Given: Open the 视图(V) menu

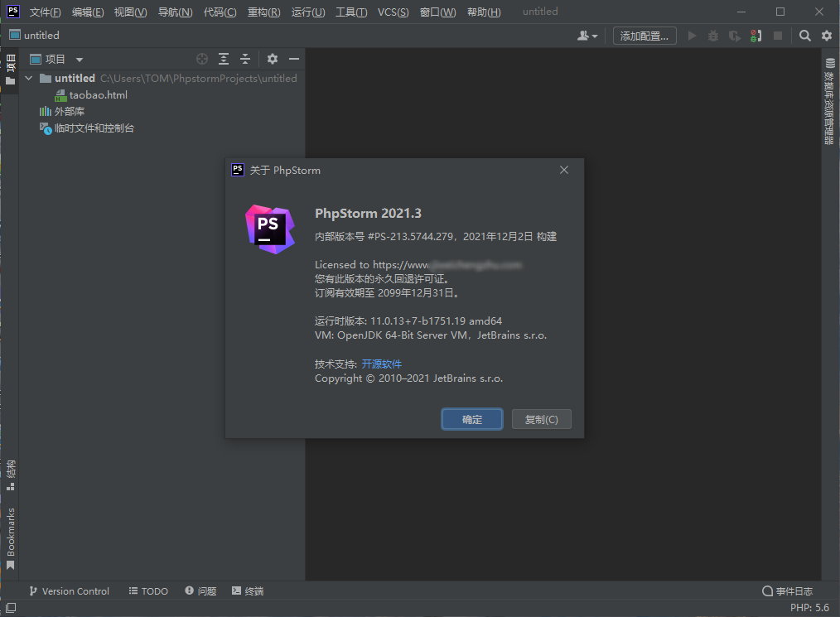Looking at the screenshot, I should pos(130,12).
